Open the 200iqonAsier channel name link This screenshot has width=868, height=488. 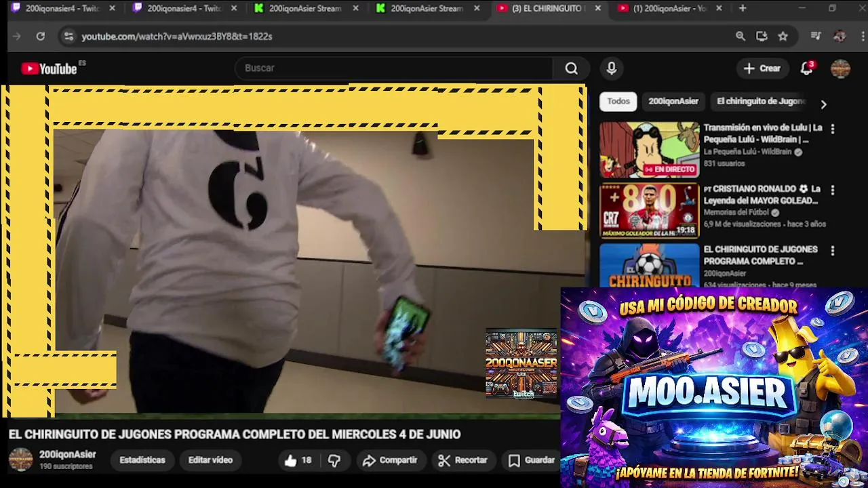67,455
